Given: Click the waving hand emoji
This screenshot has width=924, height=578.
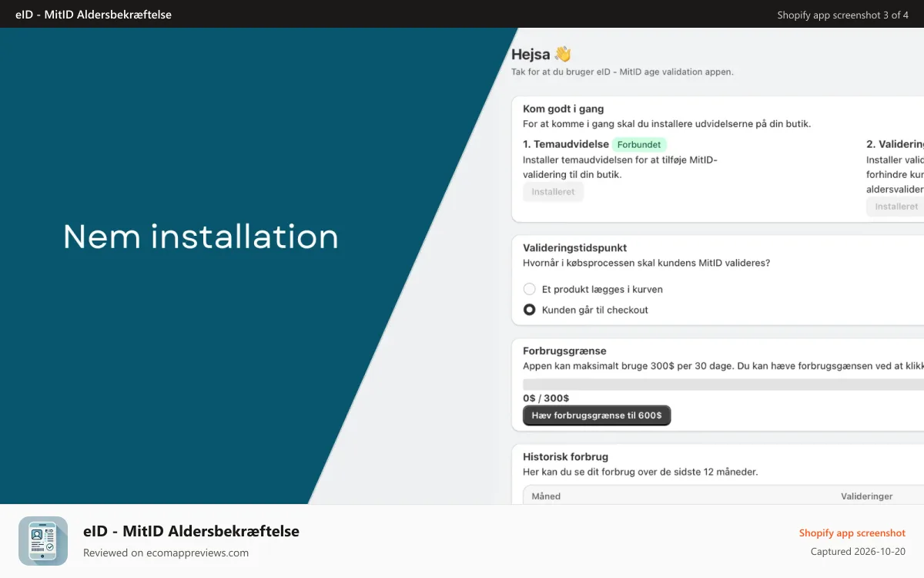Looking at the screenshot, I should (563, 54).
